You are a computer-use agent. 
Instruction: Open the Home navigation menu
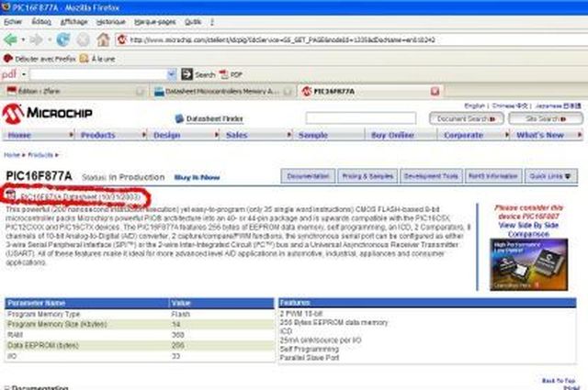(x=39, y=135)
